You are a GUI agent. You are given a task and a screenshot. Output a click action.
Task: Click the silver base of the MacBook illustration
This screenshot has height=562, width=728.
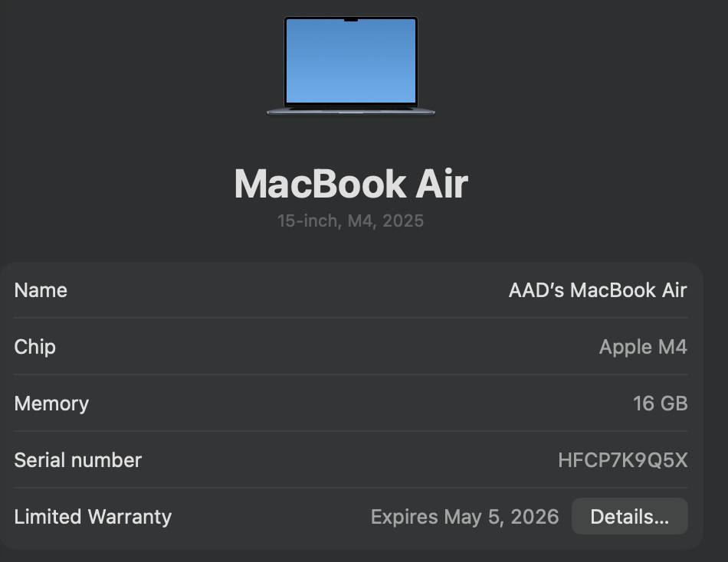pyautogui.click(x=351, y=111)
